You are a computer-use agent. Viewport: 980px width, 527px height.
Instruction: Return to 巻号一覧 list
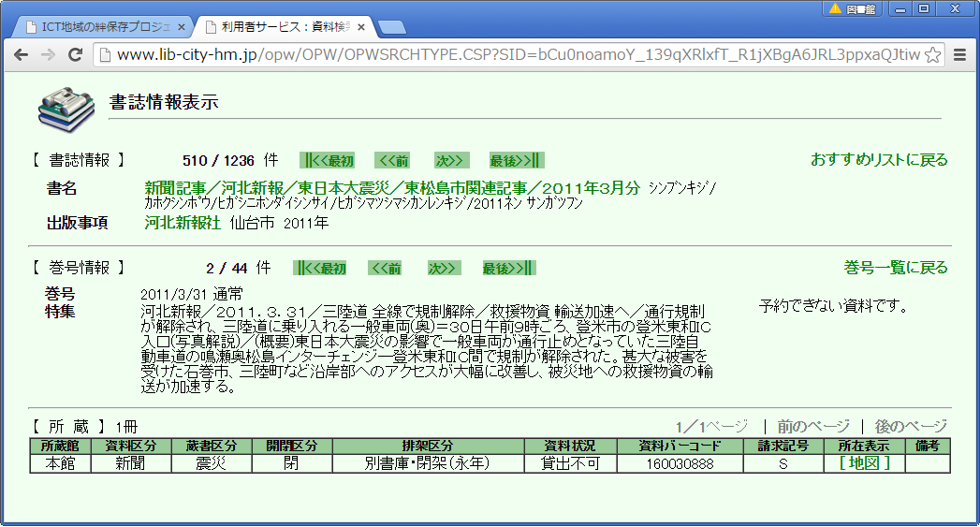(896, 269)
